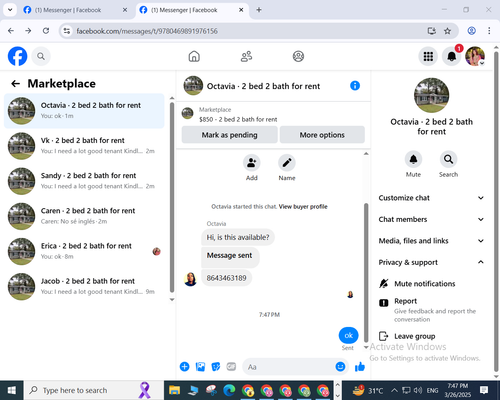This screenshot has width=500, height=400.
Task: Collapse the Privacy & support section
Action: 431,262
